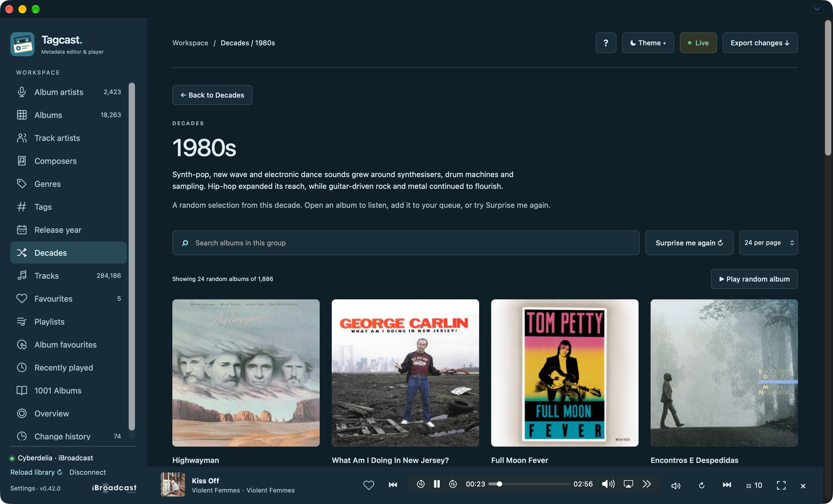The width and height of the screenshot is (833, 504).
Task: Open the Full Moon Fever album cover
Action: click(565, 373)
